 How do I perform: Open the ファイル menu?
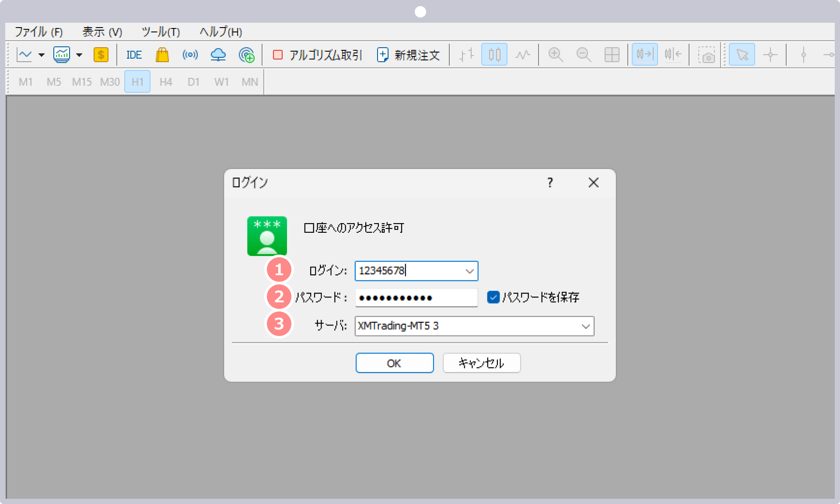(38, 31)
